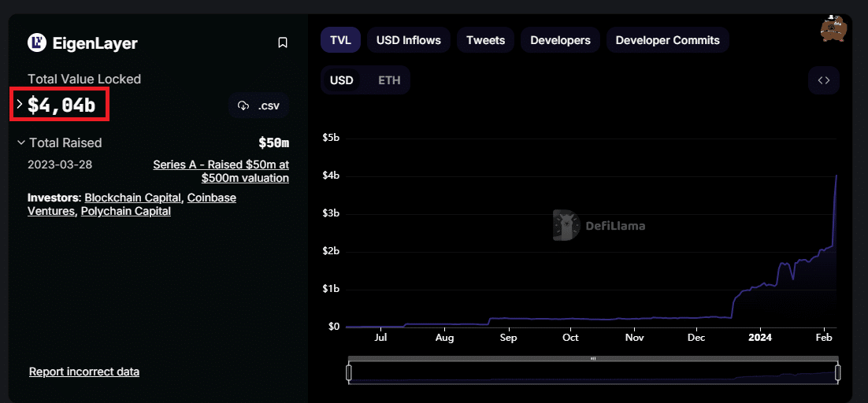Show the USD Inflows chart

pos(409,40)
